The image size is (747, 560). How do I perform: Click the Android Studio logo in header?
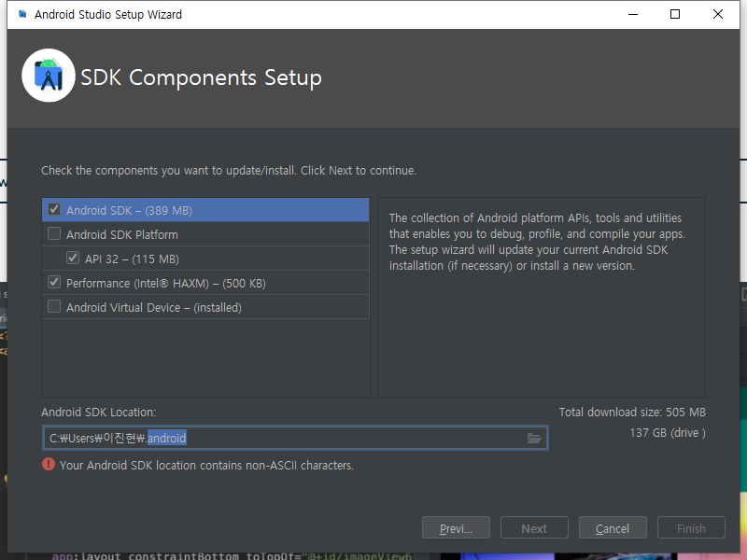click(x=49, y=76)
